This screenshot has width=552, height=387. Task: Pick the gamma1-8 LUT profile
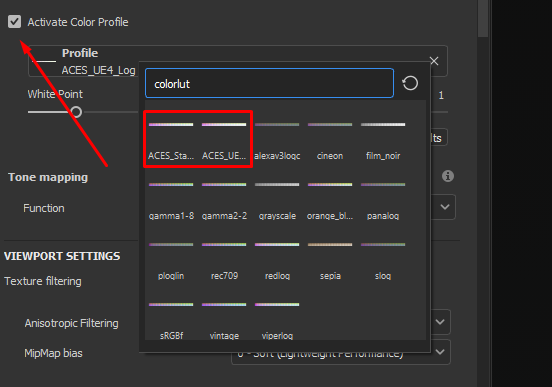[171, 200]
